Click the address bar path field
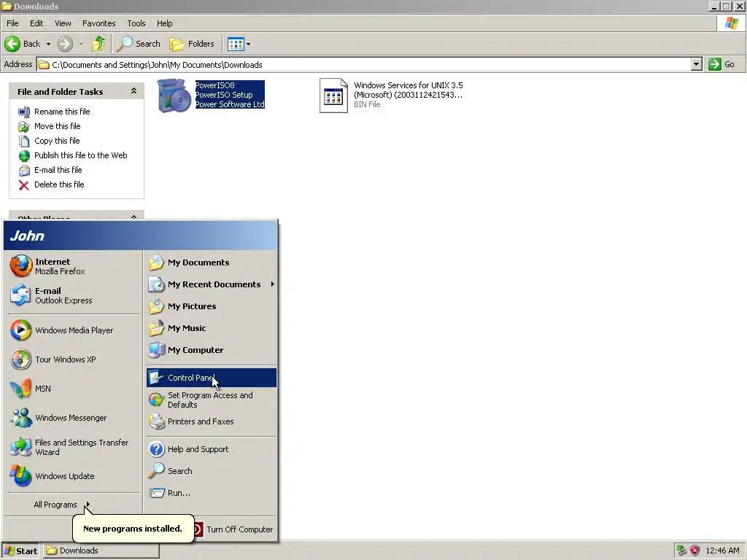This screenshot has width=747, height=560. point(365,64)
